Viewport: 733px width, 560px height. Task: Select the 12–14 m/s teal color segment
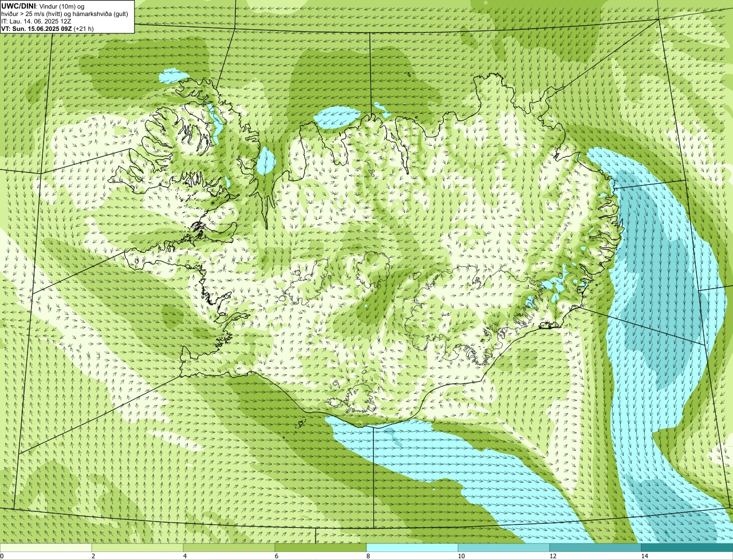coord(596,547)
